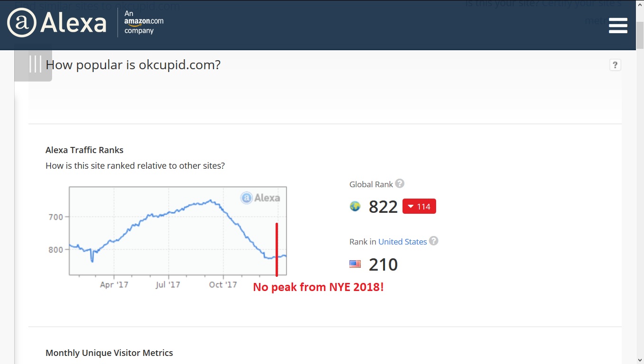This screenshot has height=364, width=644.
Task: Click the global rank value 822
Action: [x=383, y=207]
